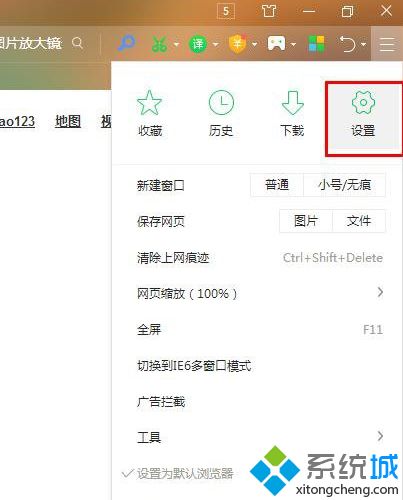403x500 pixels.
Task: Click the scissors screenshot tool icon
Action: pyautogui.click(x=159, y=44)
